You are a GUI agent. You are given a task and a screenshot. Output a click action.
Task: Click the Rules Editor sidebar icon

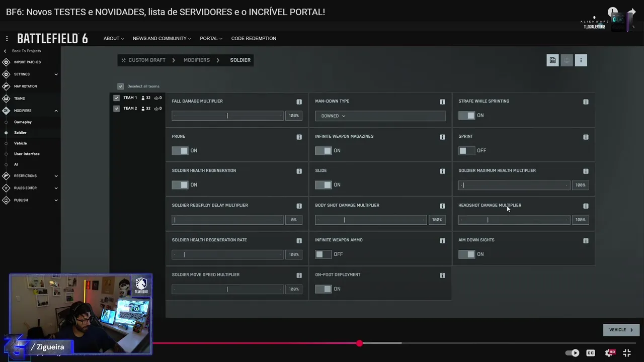coord(6,188)
